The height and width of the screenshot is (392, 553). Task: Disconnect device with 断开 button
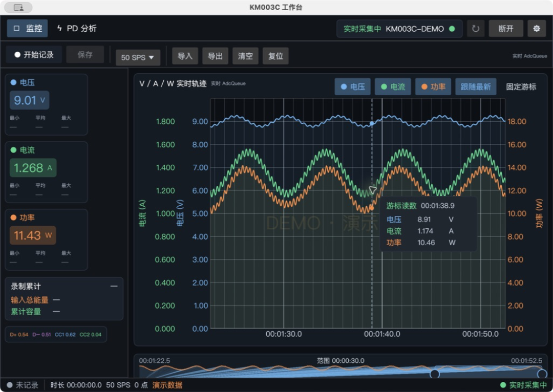506,29
